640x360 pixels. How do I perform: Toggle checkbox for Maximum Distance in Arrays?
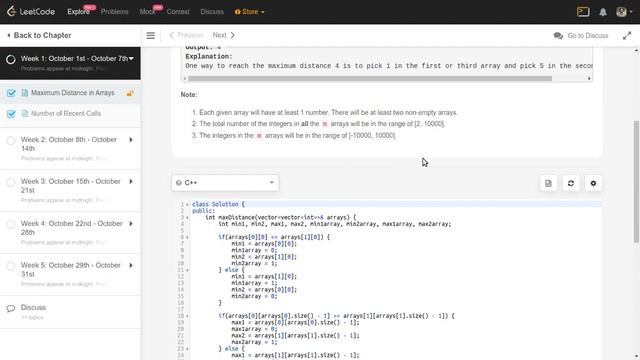tap(11, 93)
